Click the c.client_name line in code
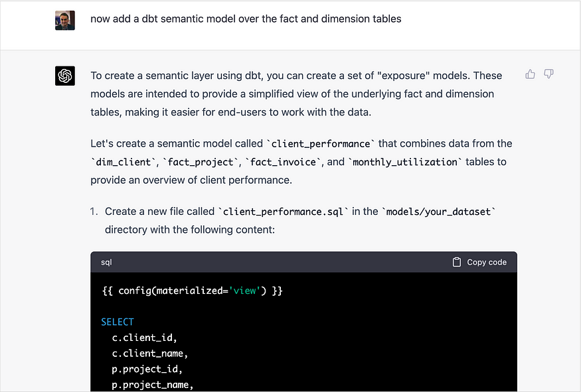Image resolution: width=581 pixels, height=392 pixels. tap(150, 354)
